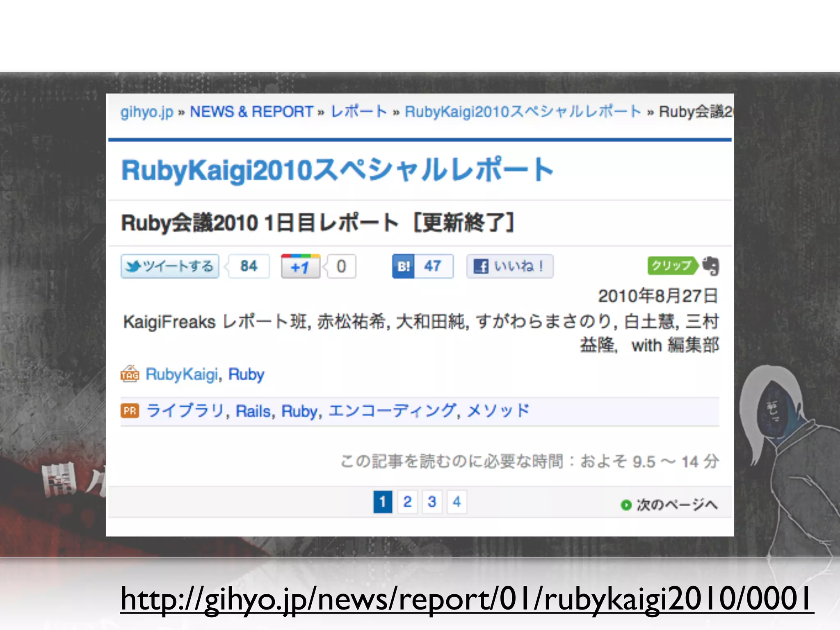Go to page 2 in pagination
Viewport: 840px width, 630px height.
click(407, 502)
